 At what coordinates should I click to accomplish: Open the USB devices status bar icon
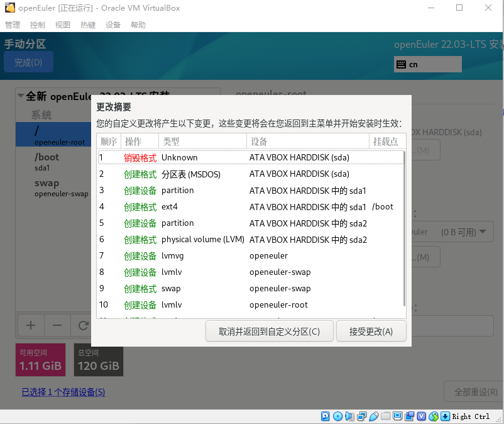tap(373, 416)
